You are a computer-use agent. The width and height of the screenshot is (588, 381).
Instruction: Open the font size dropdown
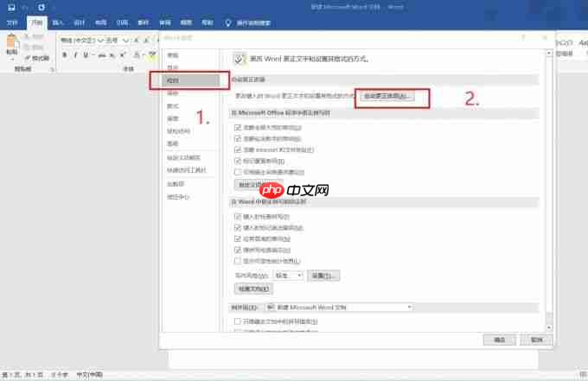click(x=125, y=40)
